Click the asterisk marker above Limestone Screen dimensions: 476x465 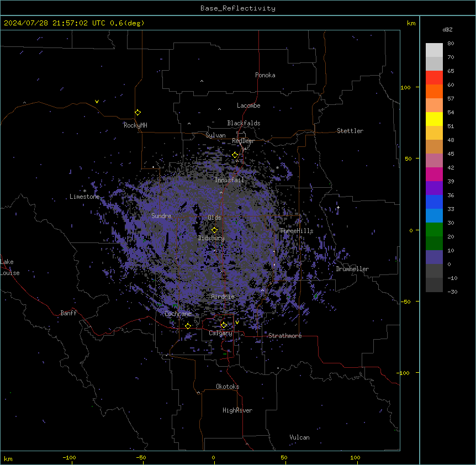84,191
